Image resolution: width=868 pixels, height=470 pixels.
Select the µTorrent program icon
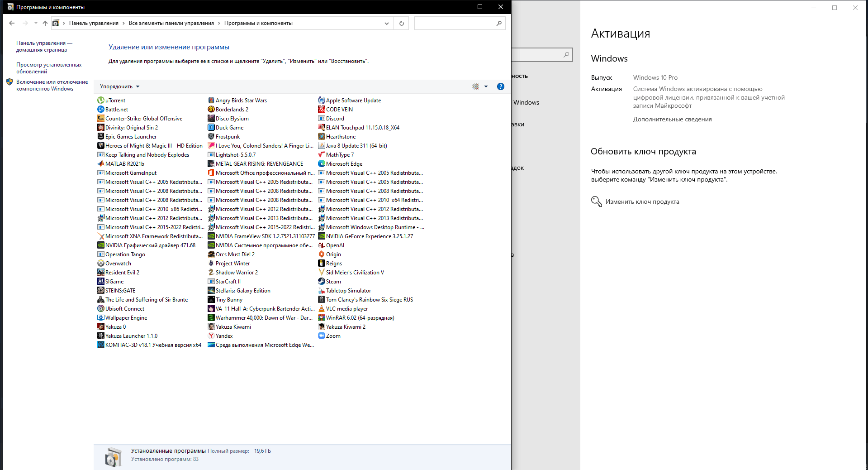pyautogui.click(x=101, y=101)
